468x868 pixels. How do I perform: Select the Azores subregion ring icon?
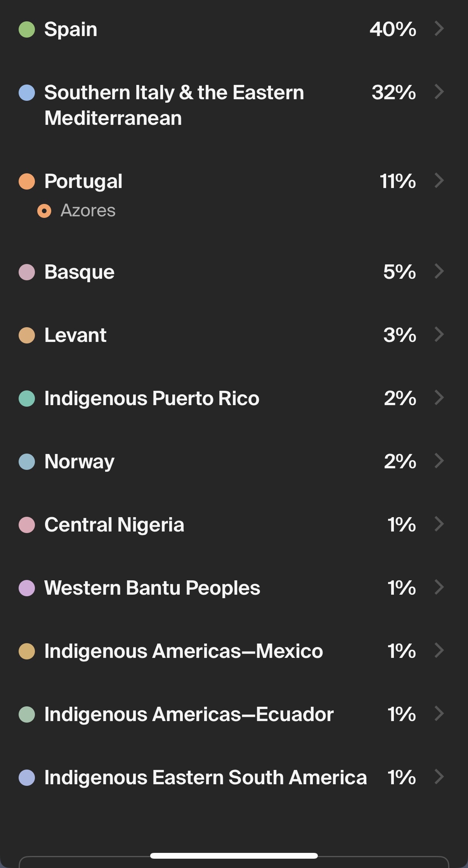44,211
